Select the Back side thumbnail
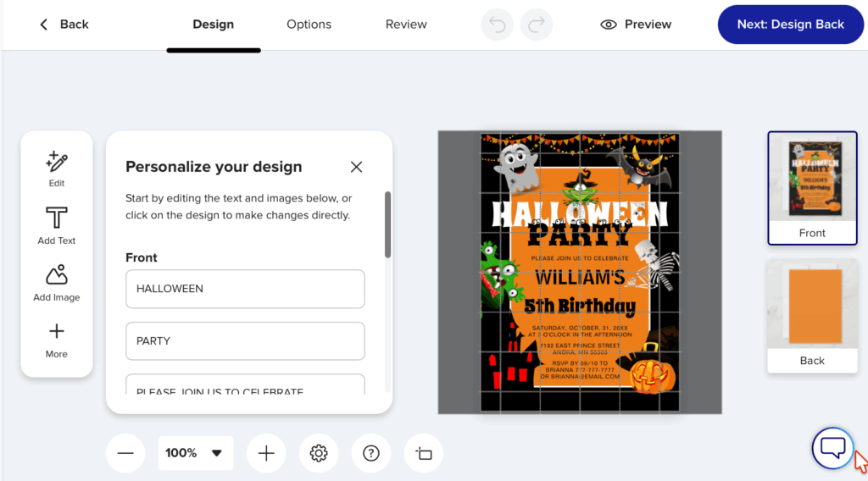 (812, 315)
